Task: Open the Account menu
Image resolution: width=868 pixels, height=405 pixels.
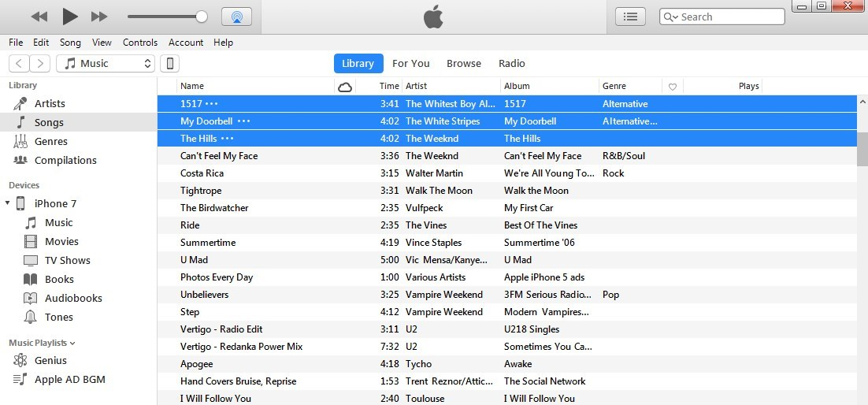Action: (x=186, y=42)
